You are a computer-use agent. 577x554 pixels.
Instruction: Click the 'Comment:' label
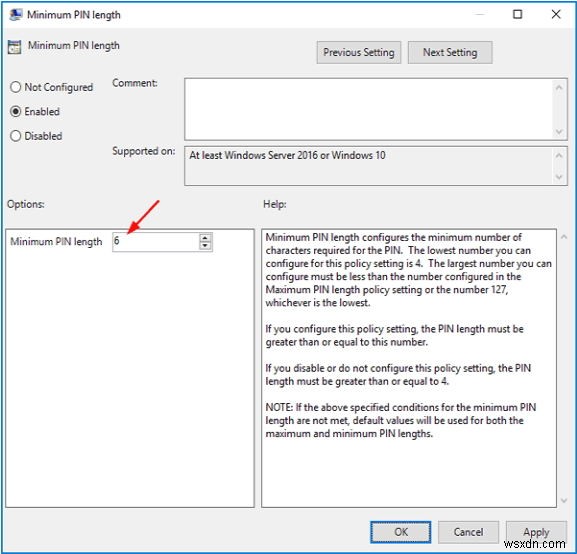coord(135,83)
